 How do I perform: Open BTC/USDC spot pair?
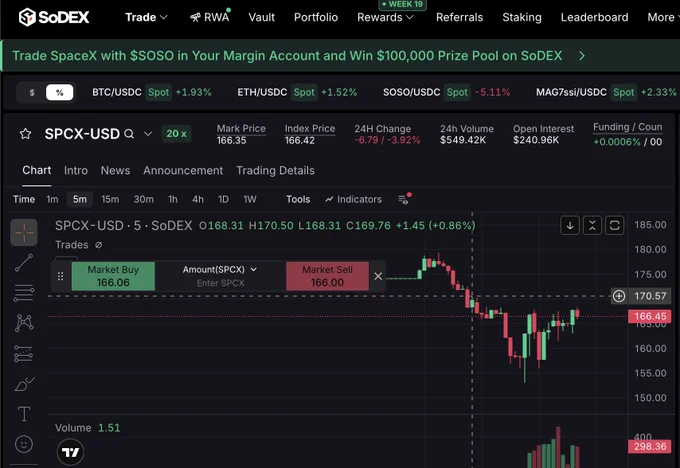tap(152, 92)
